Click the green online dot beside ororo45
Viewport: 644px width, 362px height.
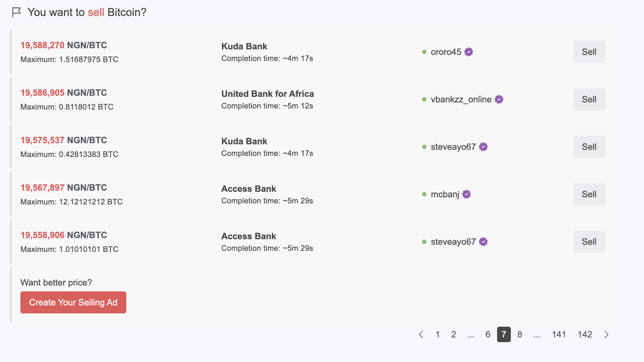[x=424, y=52]
